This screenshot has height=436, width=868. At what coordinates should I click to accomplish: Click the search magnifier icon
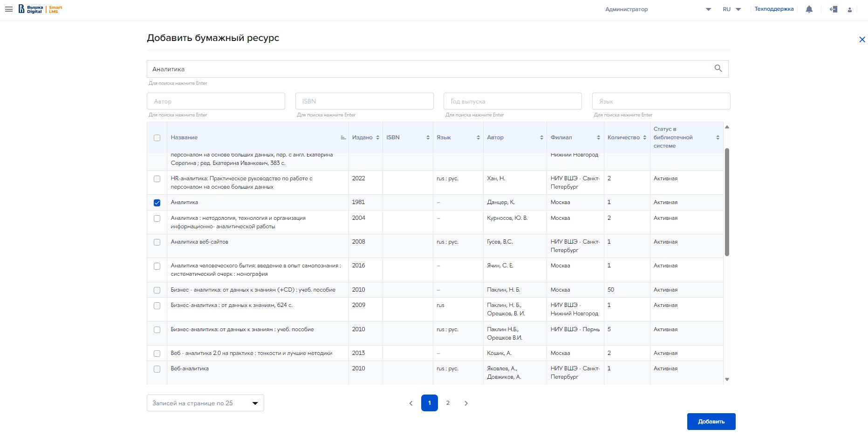[718, 68]
